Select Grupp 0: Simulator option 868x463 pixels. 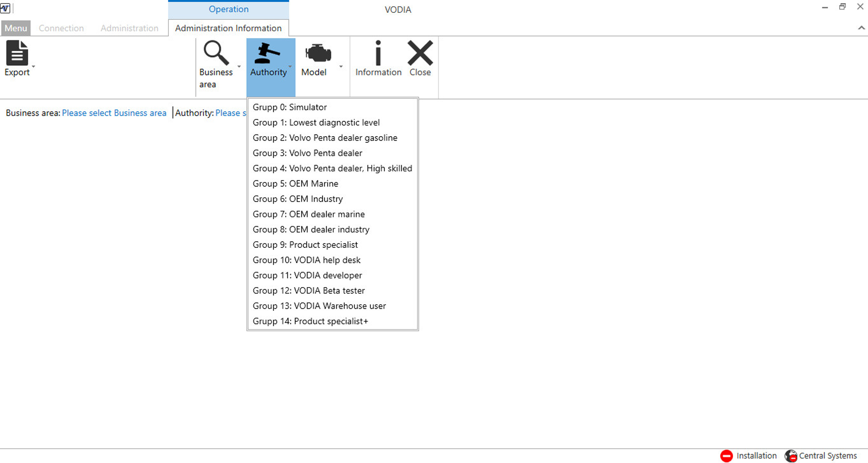(x=290, y=107)
